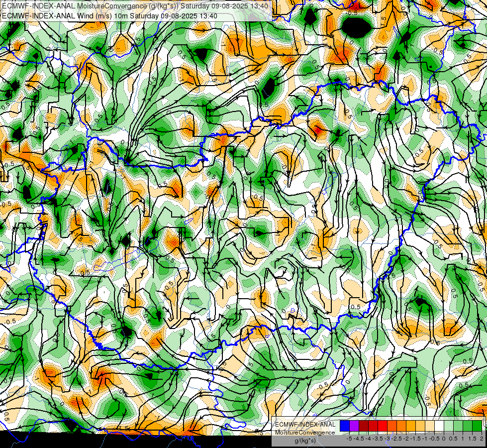Pick the legend swatch between -4 and -3.5

pyautogui.click(x=373, y=426)
